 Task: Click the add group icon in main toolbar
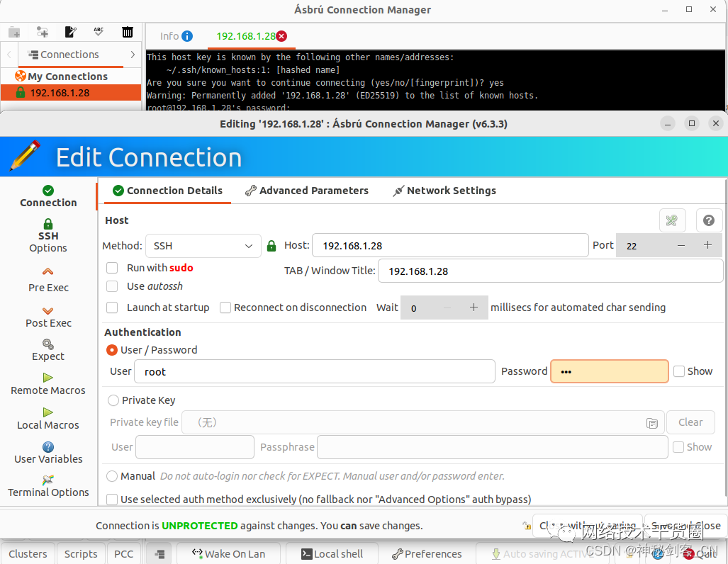point(14,33)
